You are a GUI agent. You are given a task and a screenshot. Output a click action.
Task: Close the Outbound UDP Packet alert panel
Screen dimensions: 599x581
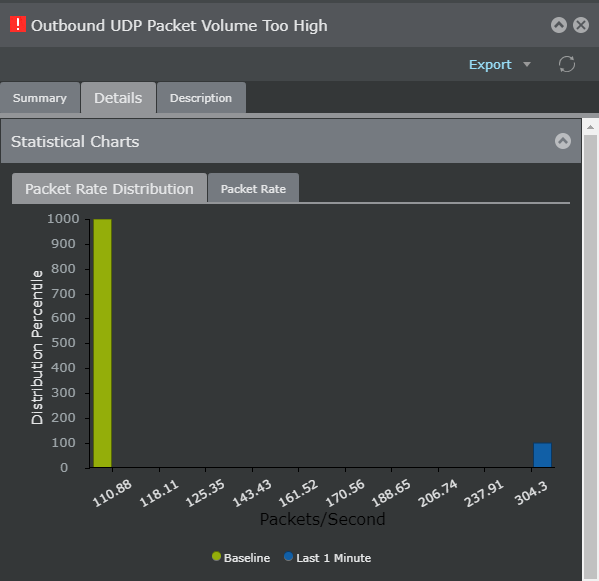(x=581, y=25)
